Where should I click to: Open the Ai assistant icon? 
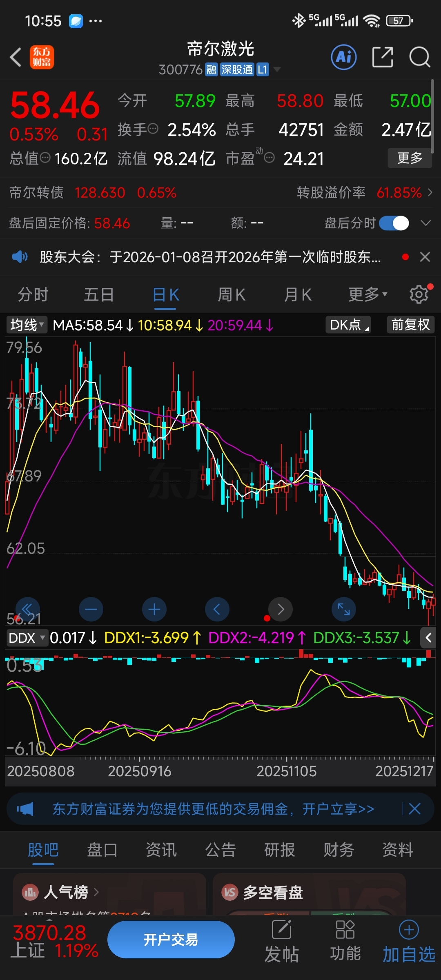point(343,57)
